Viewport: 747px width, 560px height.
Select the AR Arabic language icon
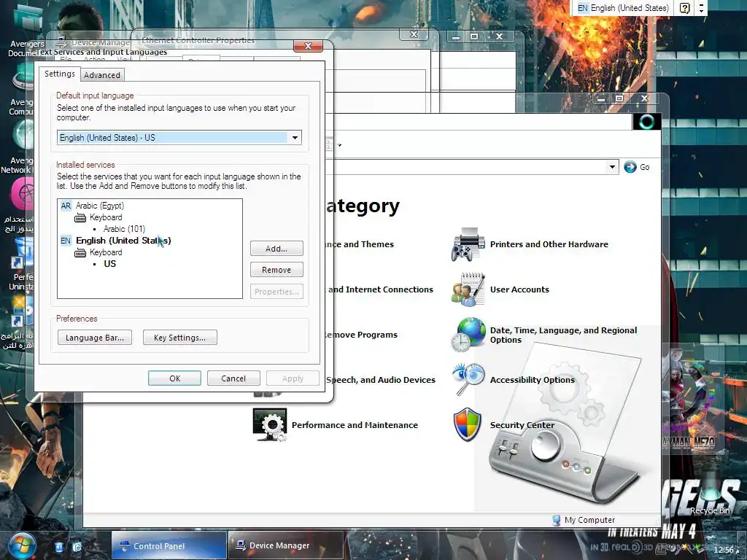[66, 206]
